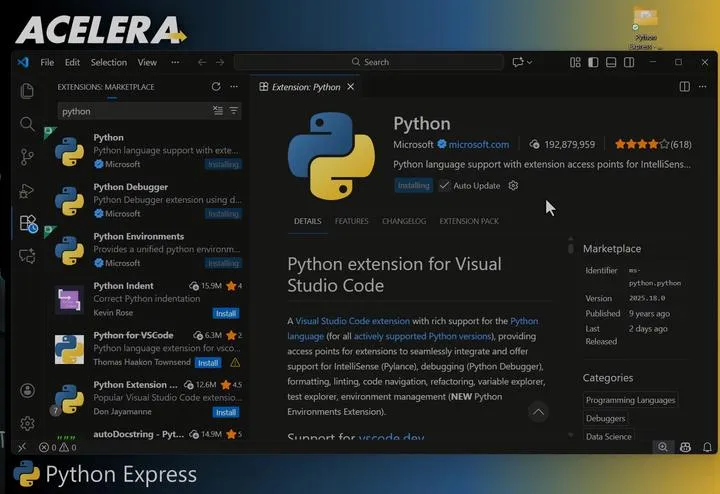This screenshot has width=720, height=494.
Task: Open Copilot status in status bar
Action: (x=686, y=447)
